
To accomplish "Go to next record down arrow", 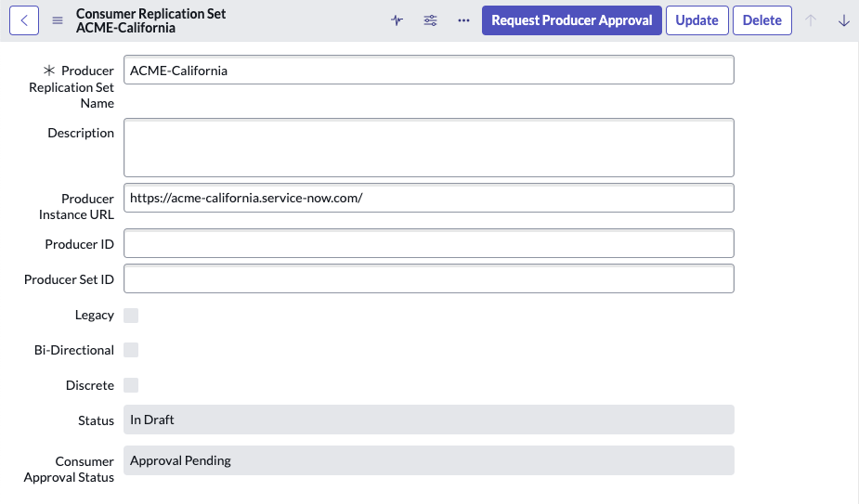I will pyautogui.click(x=844, y=20).
